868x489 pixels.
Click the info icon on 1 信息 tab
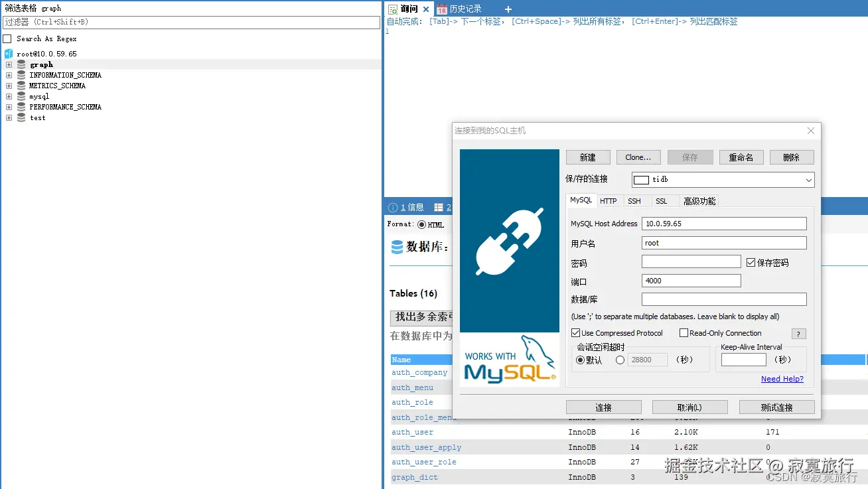coord(393,208)
